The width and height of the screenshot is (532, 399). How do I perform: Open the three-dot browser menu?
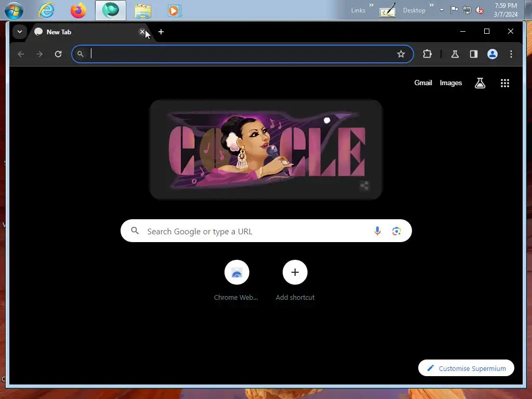(x=511, y=54)
